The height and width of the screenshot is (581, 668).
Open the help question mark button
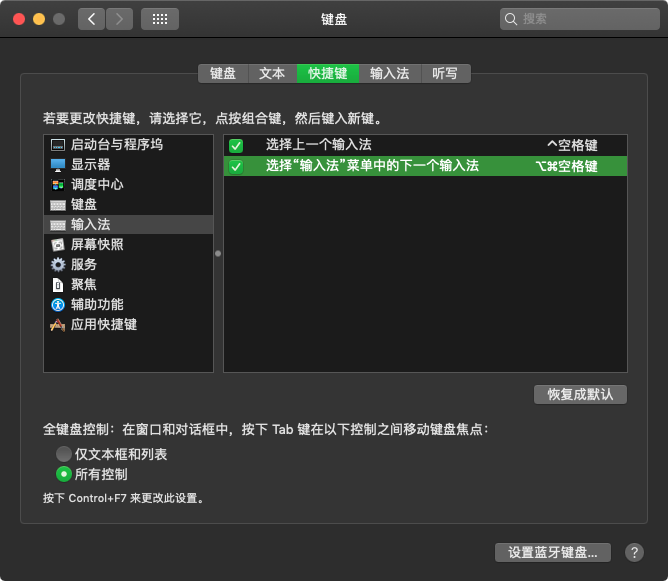[634, 552]
